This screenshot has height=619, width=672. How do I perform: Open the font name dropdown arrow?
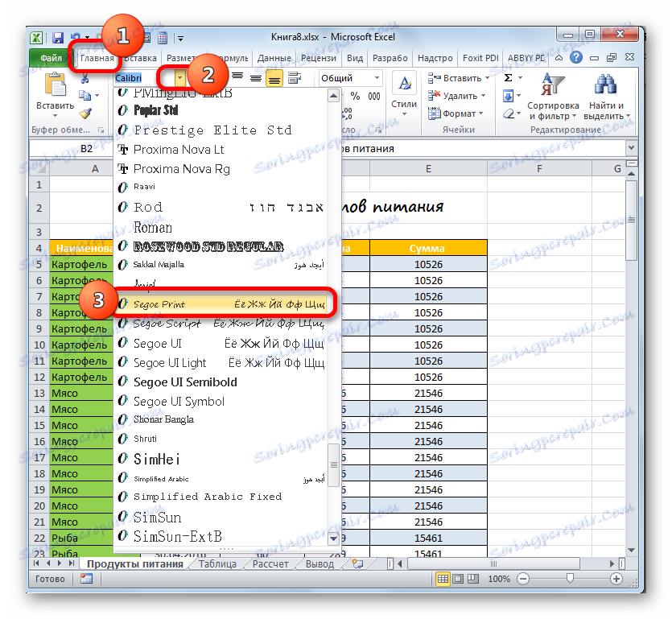[x=180, y=77]
